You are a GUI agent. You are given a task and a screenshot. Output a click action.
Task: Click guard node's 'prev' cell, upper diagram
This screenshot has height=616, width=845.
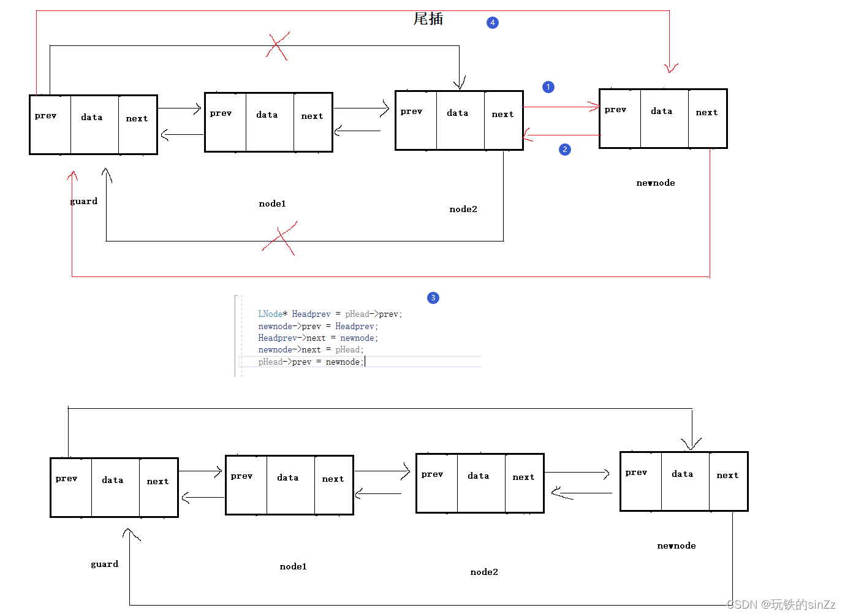(x=50, y=124)
